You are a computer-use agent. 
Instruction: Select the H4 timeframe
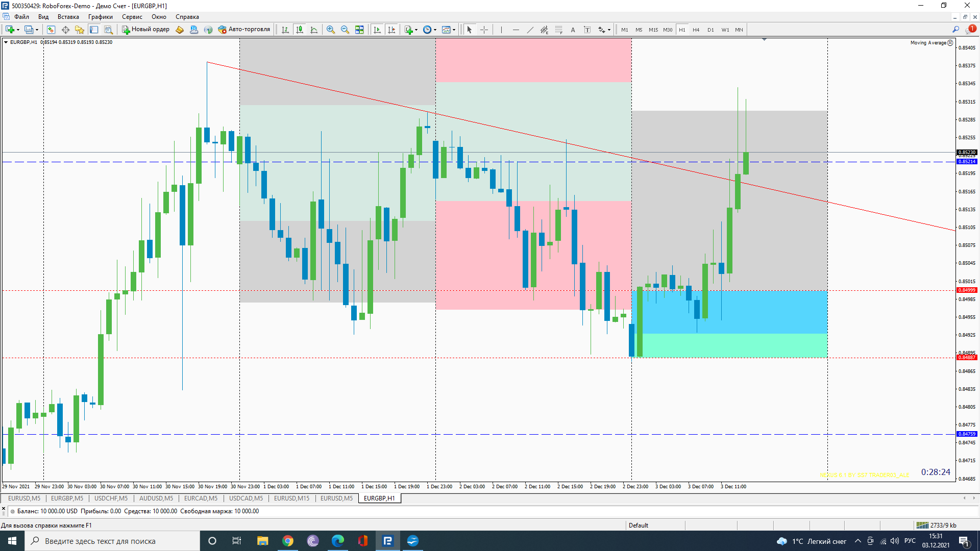[696, 30]
